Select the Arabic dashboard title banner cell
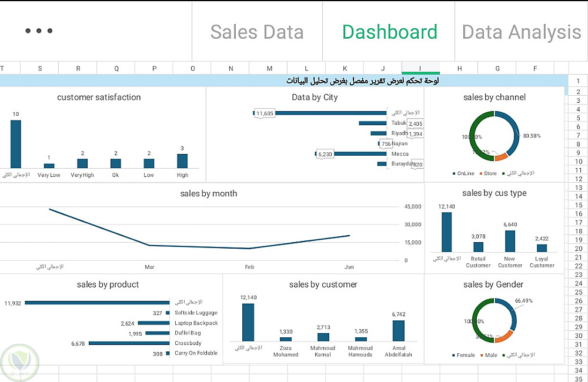The image size is (588, 382). coord(362,81)
